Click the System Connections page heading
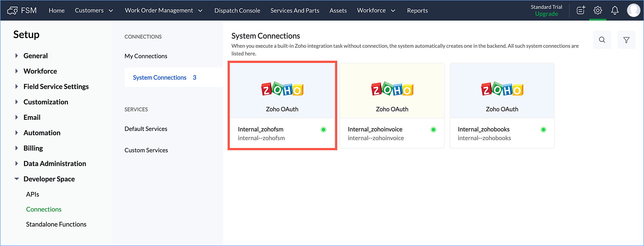The width and height of the screenshot is (644, 246). point(266,36)
